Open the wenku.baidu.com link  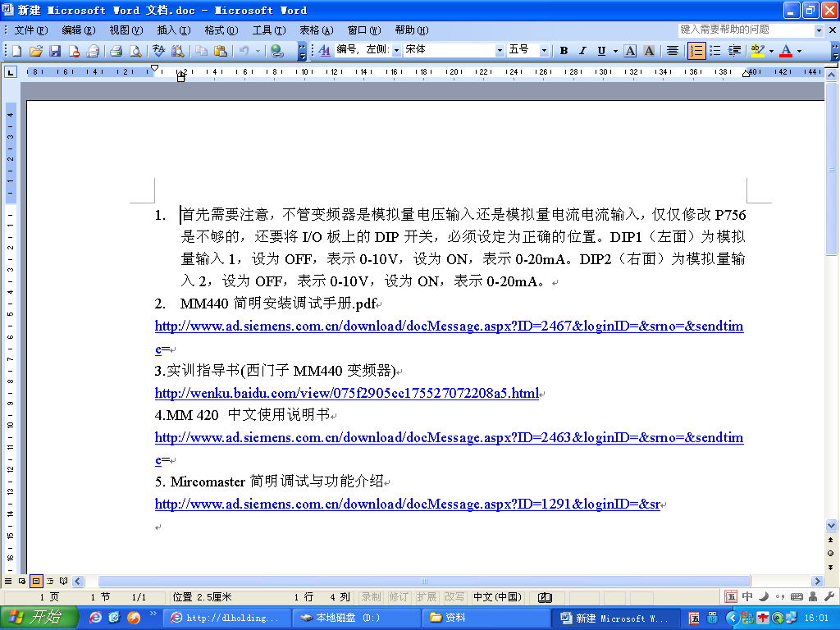347,393
